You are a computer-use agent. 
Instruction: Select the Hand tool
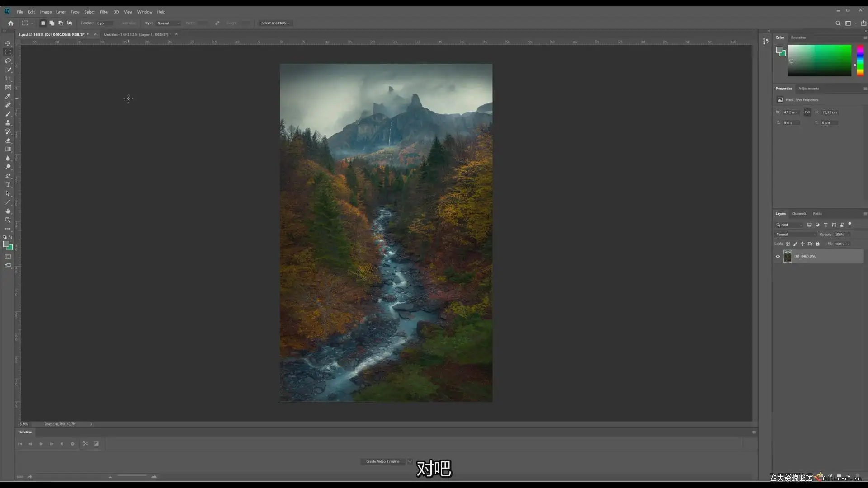coord(8,211)
